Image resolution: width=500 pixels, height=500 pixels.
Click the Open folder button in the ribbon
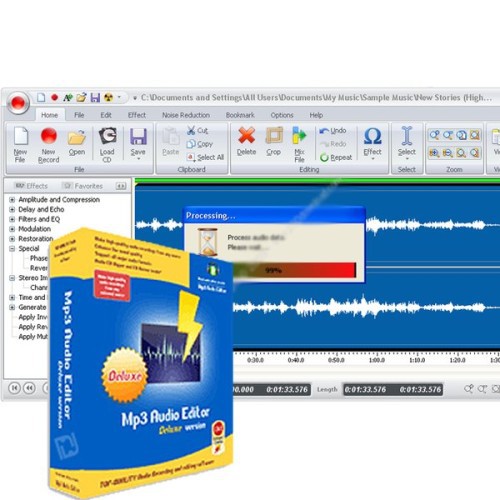[77, 142]
